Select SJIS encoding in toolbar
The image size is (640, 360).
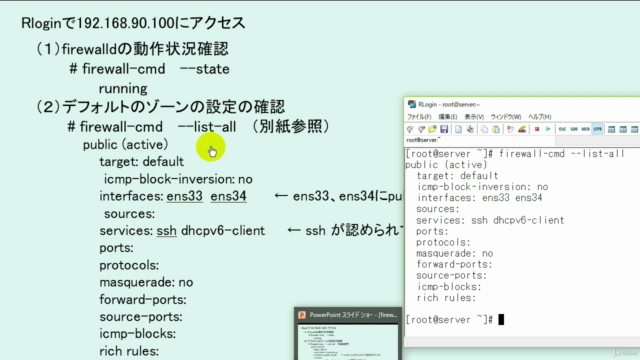click(574, 129)
